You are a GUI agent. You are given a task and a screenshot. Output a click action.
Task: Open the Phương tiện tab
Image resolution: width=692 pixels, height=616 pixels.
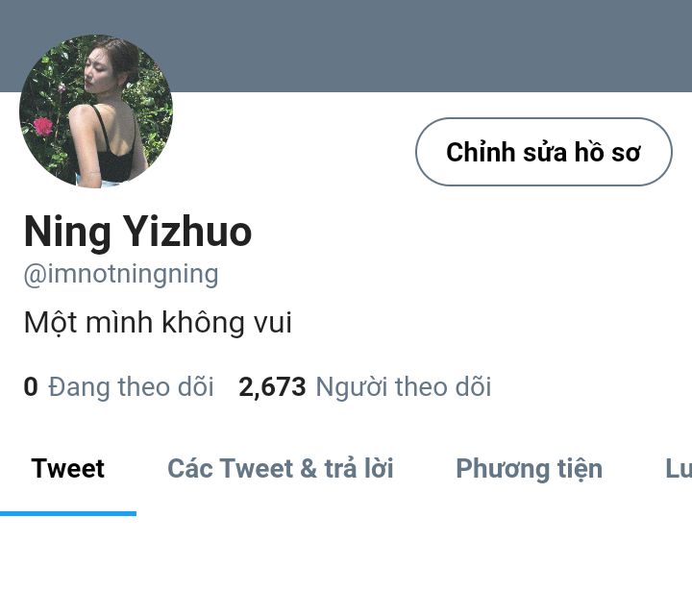pyautogui.click(x=530, y=469)
